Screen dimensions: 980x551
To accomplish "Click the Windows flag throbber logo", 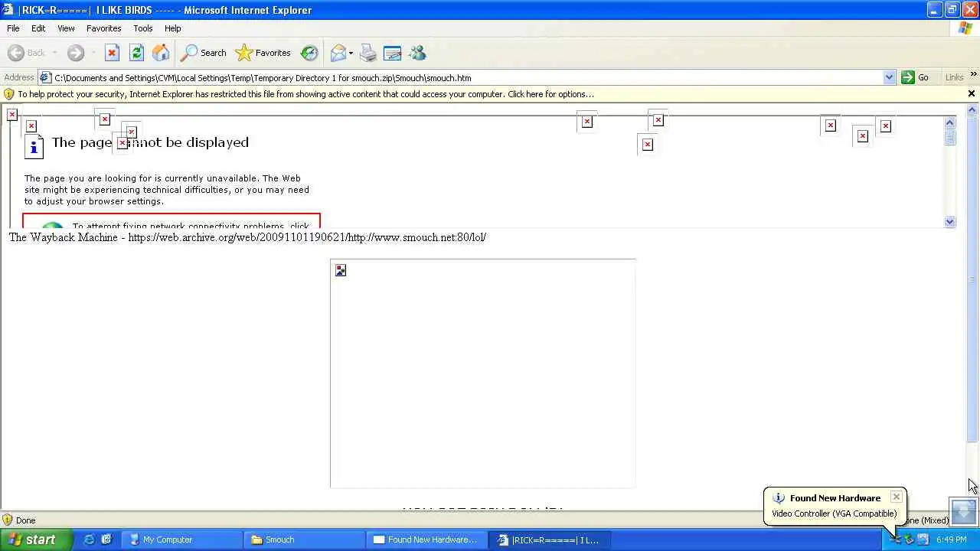I will [x=966, y=28].
